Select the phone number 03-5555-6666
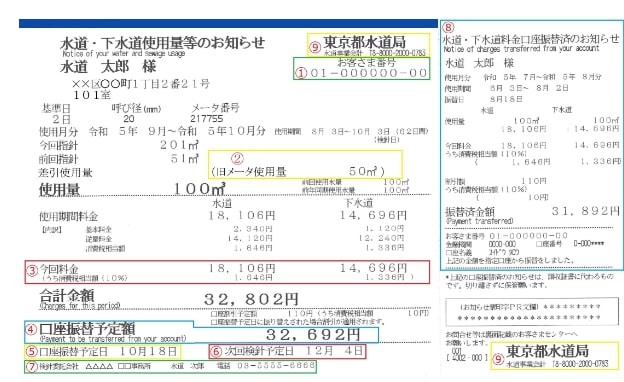 pos(276,365)
